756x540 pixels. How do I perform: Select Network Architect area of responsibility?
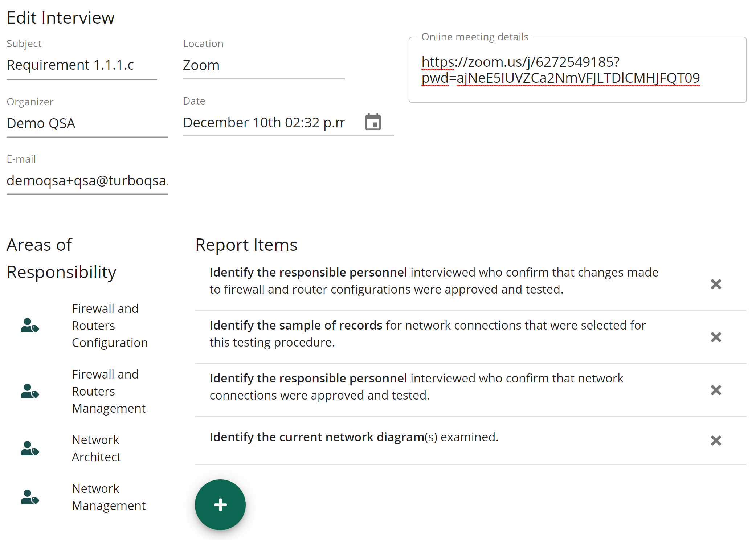tap(96, 449)
